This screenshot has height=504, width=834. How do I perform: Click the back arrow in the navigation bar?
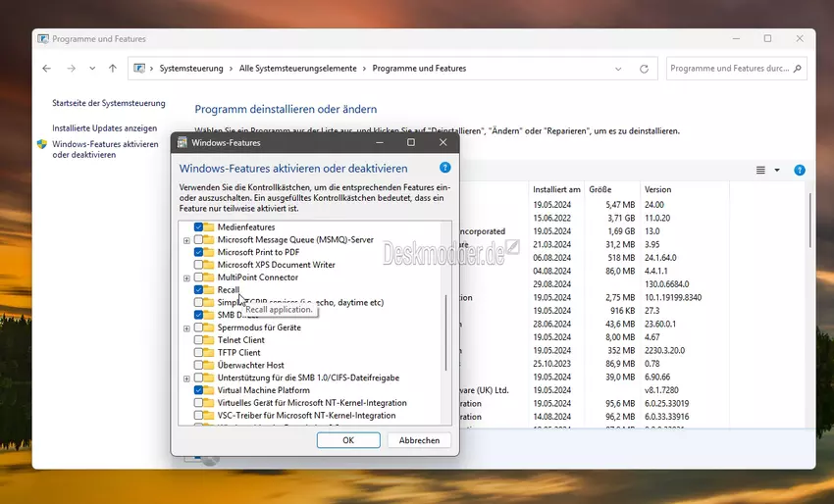pyautogui.click(x=46, y=69)
